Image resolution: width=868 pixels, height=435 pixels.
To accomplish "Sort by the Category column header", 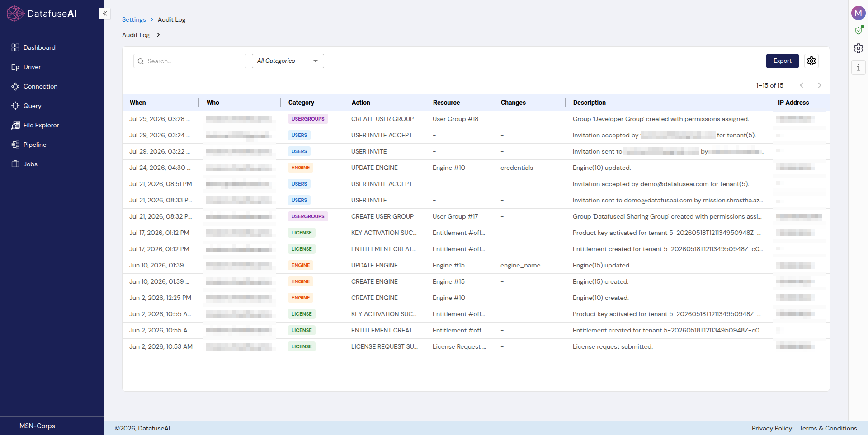I will click(x=301, y=103).
